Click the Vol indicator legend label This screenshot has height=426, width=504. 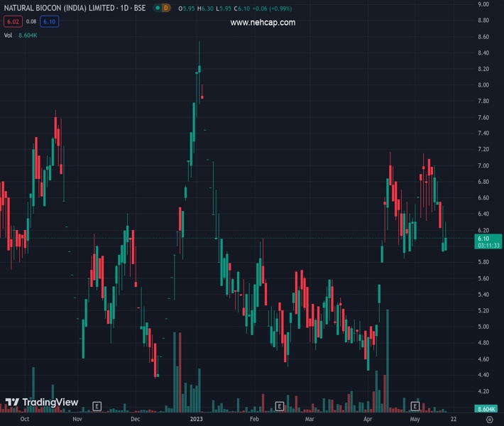pos(9,34)
